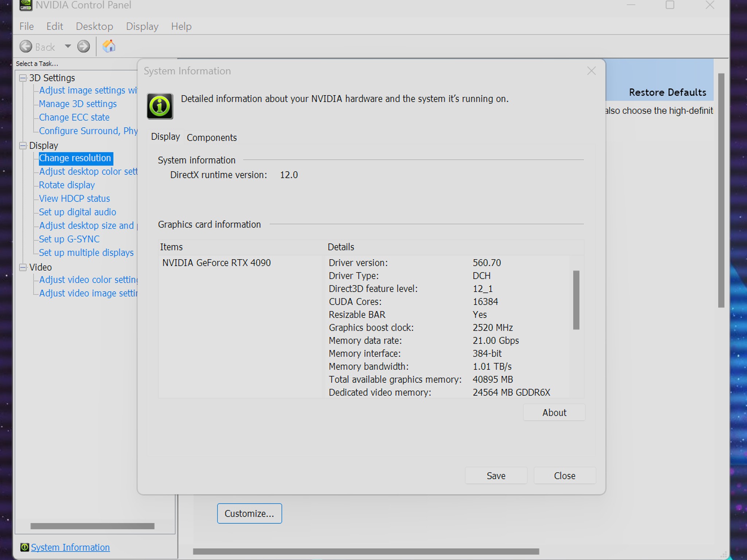Screen dimensions: 747x560
Task: Click System Information icon at bottom left
Action: (x=24, y=547)
